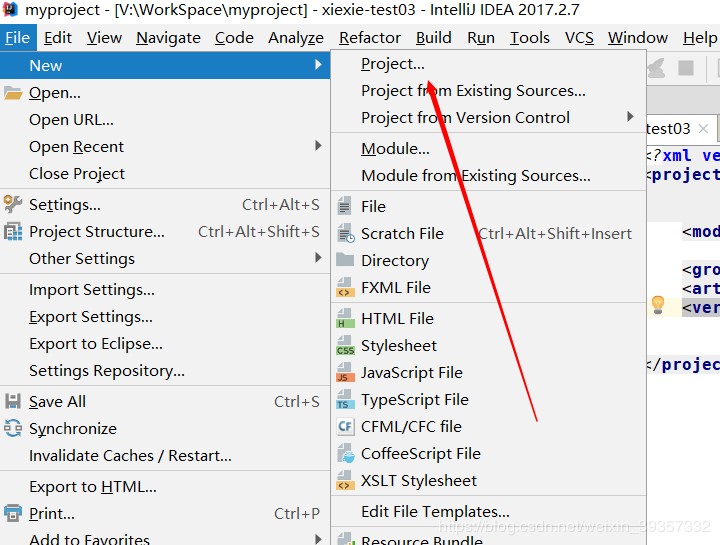Image resolution: width=720 pixels, height=545 pixels.
Task: Click the CoffeeScript File icon
Action: 345,453
